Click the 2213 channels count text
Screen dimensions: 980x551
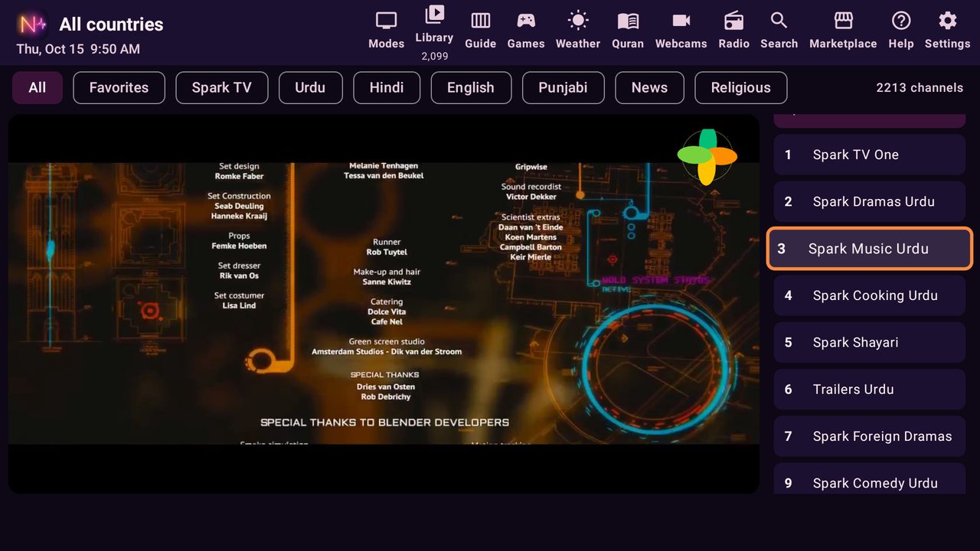click(x=920, y=88)
